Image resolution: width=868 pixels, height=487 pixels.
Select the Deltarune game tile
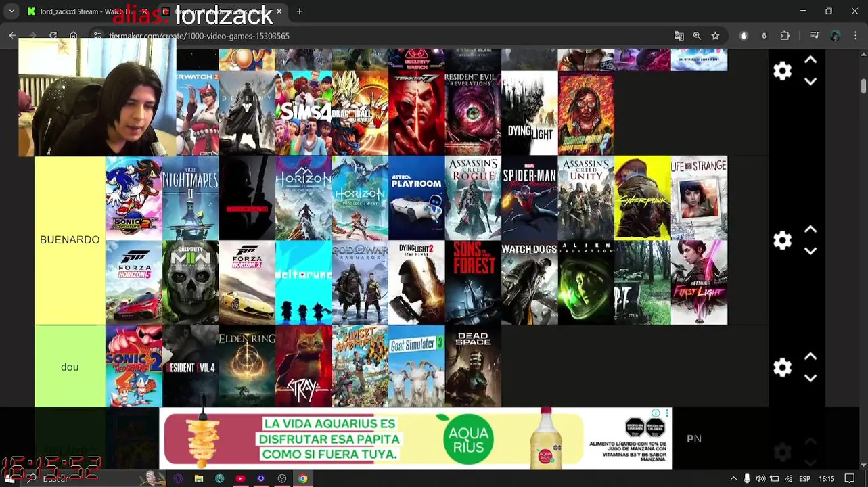click(x=303, y=283)
